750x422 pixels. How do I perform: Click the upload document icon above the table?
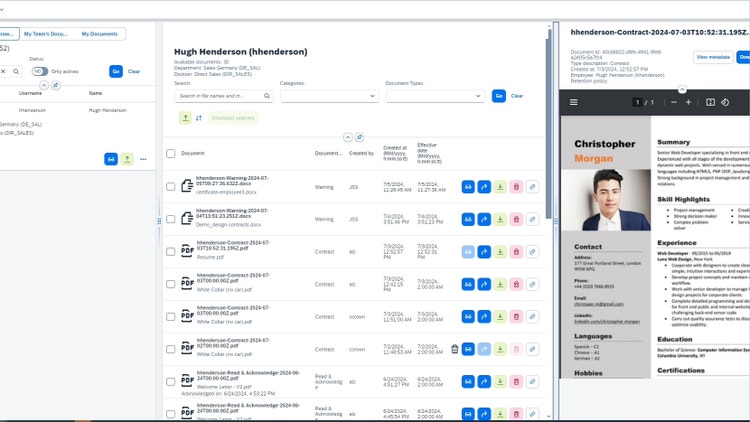(x=186, y=118)
